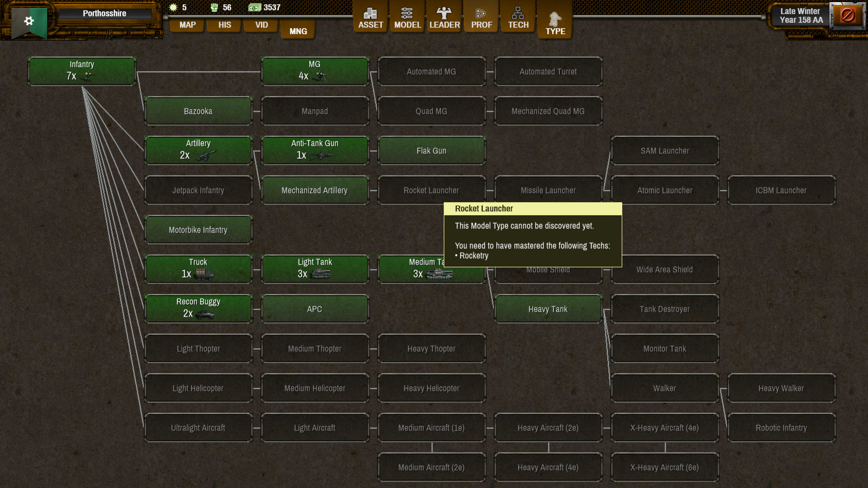This screenshot has width=868, height=488.
Task: Click the MAP button
Action: [187, 25]
